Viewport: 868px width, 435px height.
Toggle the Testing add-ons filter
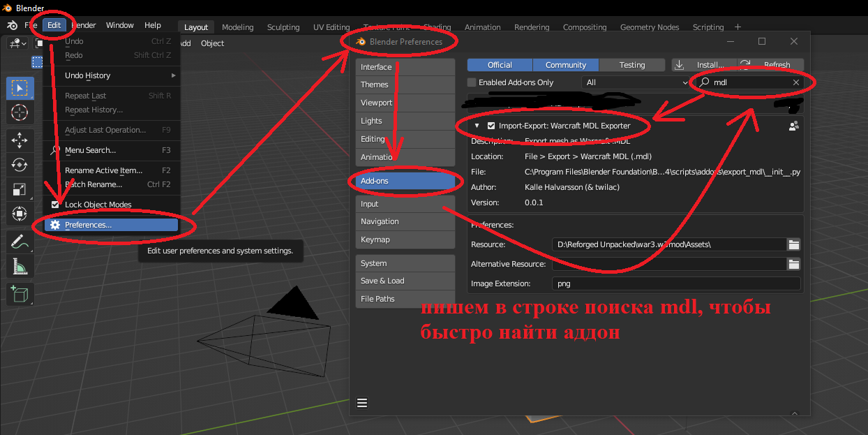pos(632,65)
